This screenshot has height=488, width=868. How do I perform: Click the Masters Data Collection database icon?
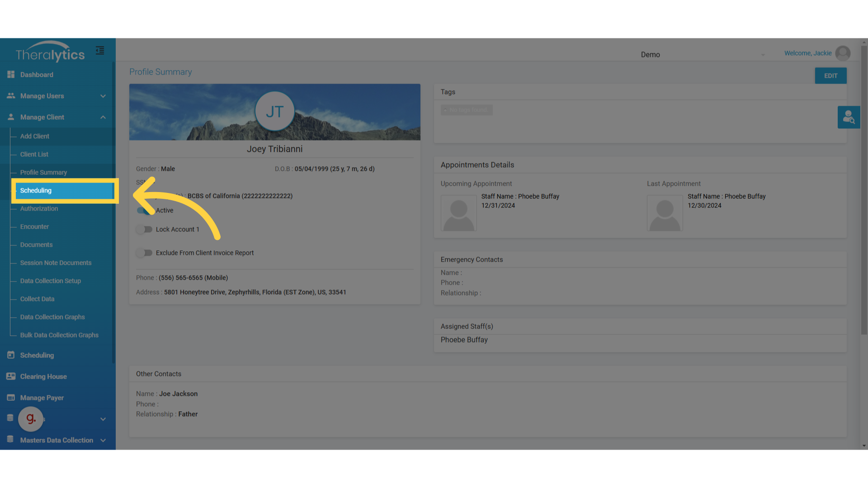pos(10,440)
